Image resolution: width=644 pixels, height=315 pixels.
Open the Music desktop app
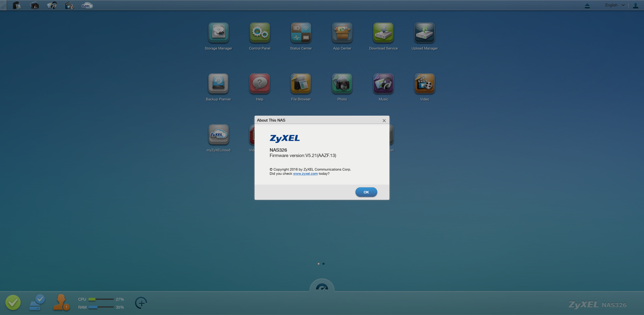383,84
